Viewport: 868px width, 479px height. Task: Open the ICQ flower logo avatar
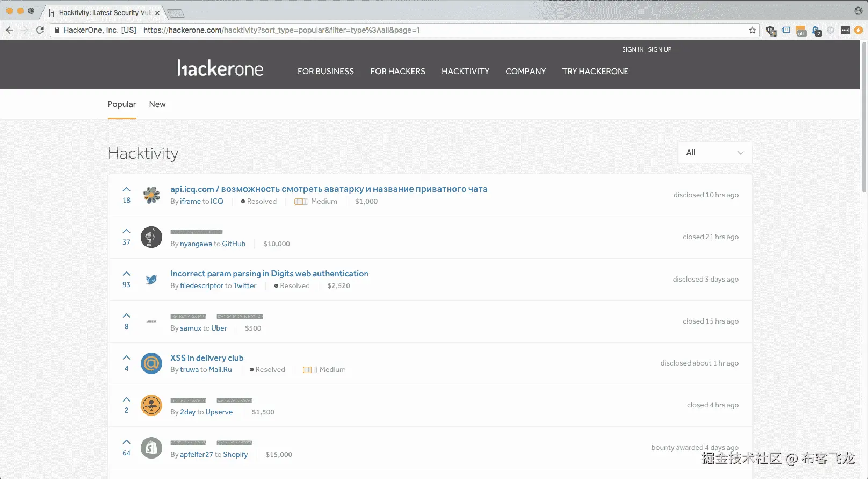pos(151,195)
